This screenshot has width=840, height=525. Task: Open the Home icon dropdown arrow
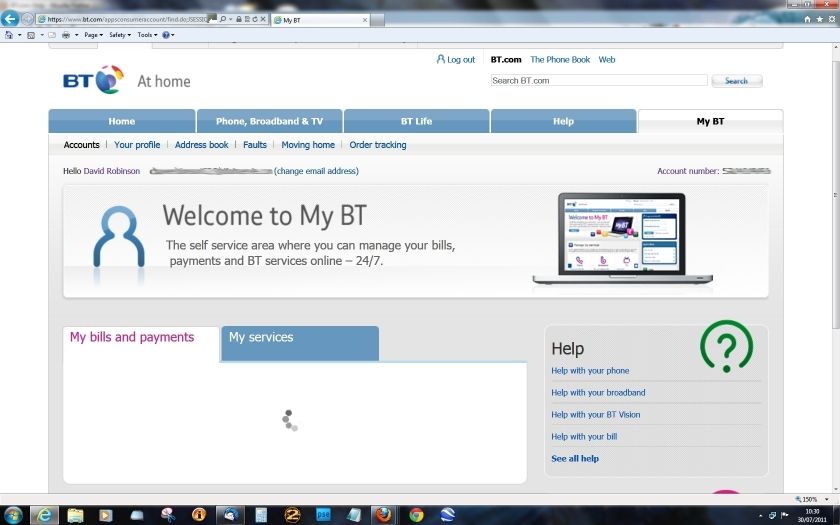[x=19, y=35]
